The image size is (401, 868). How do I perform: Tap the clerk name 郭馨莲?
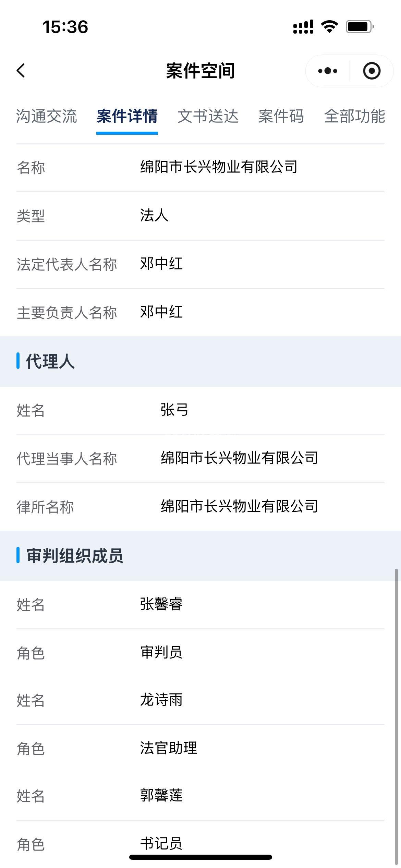pyautogui.click(x=161, y=796)
